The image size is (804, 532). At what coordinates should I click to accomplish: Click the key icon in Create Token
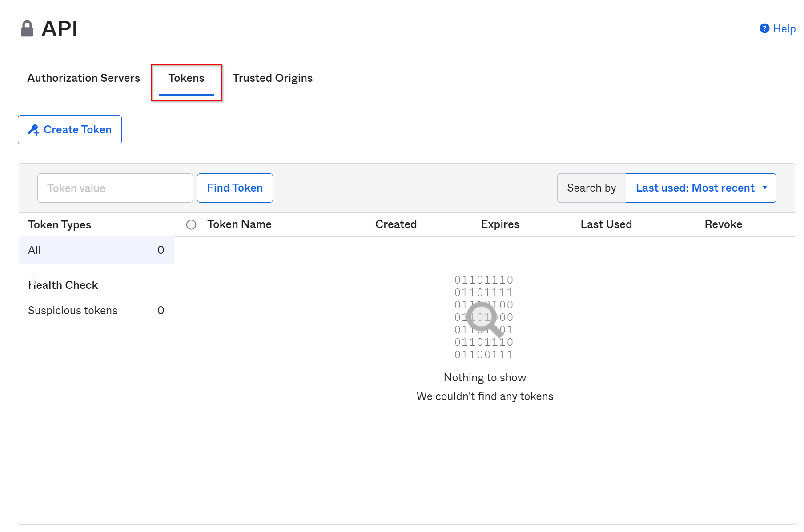(33, 130)
